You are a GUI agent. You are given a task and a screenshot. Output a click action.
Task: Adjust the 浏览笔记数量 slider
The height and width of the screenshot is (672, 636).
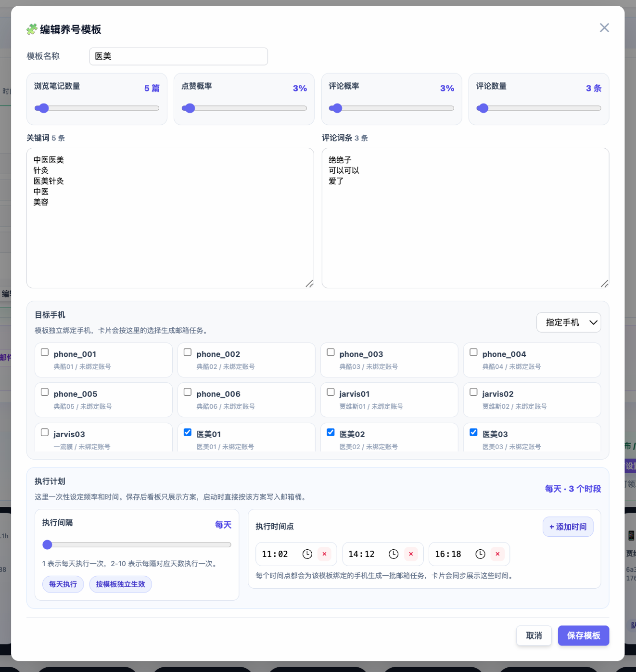[97, 108]
